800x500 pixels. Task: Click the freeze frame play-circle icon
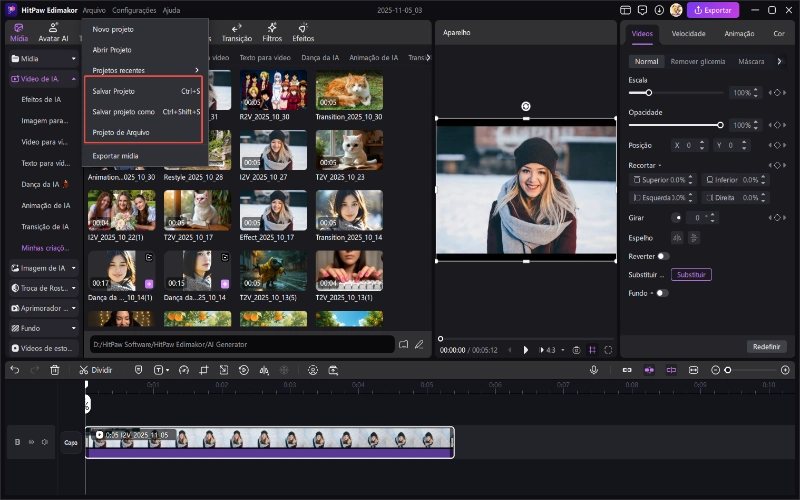[x=244, y=370]
